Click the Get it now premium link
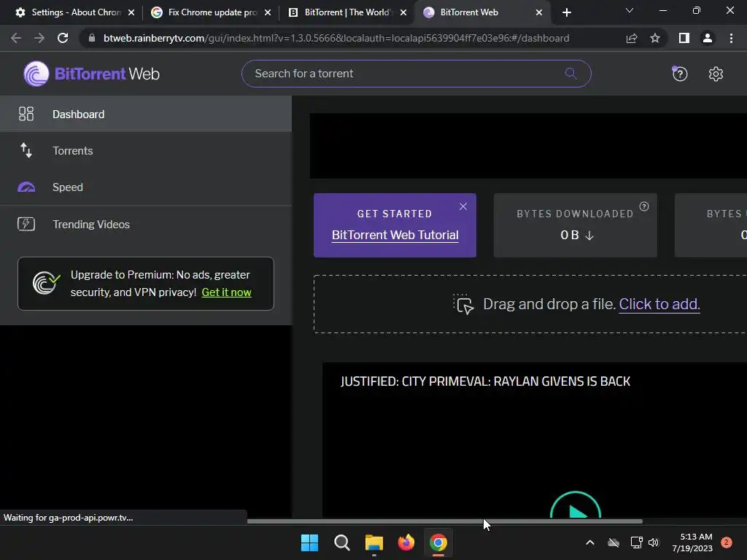Screen dimensions: 747x560 [x=226, y=292]
